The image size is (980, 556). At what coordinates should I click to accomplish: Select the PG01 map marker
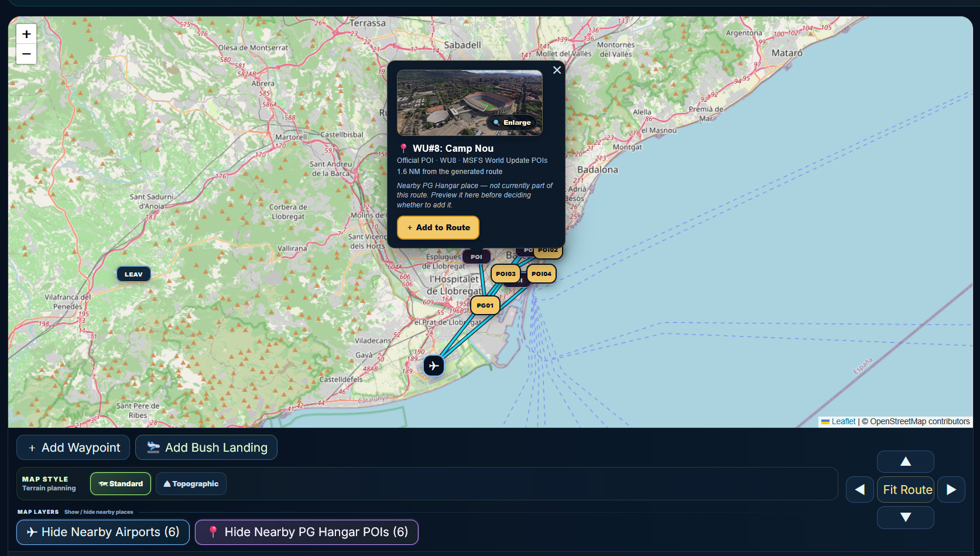(x=485, y=305)
